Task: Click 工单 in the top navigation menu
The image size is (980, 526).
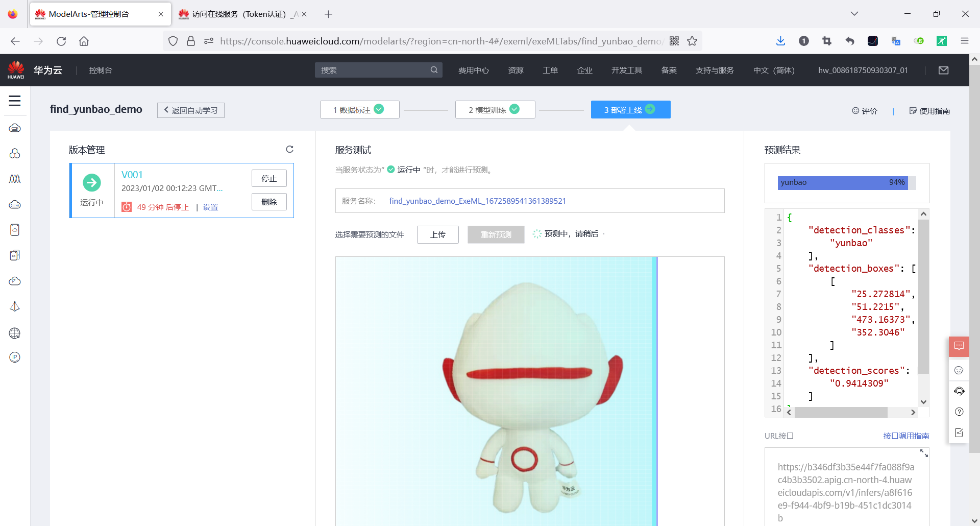Action: pos(550,70)
